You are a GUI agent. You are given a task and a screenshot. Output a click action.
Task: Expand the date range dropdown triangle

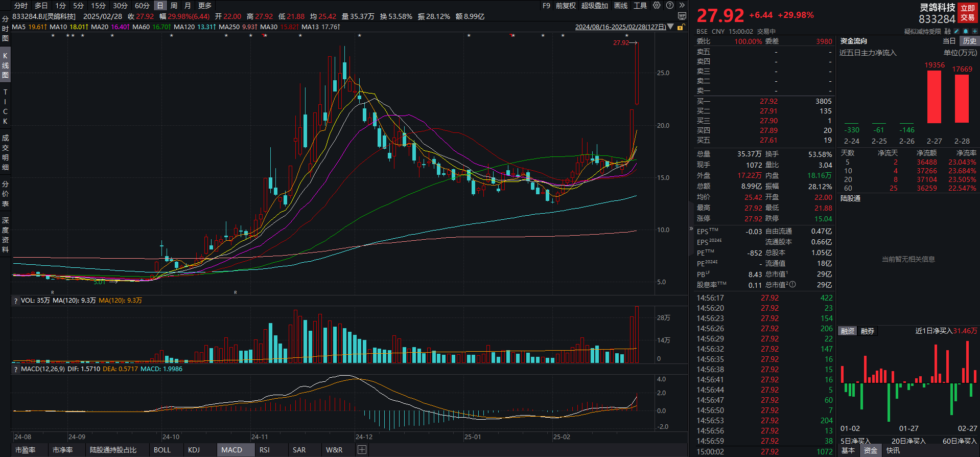tap(671, 27)
